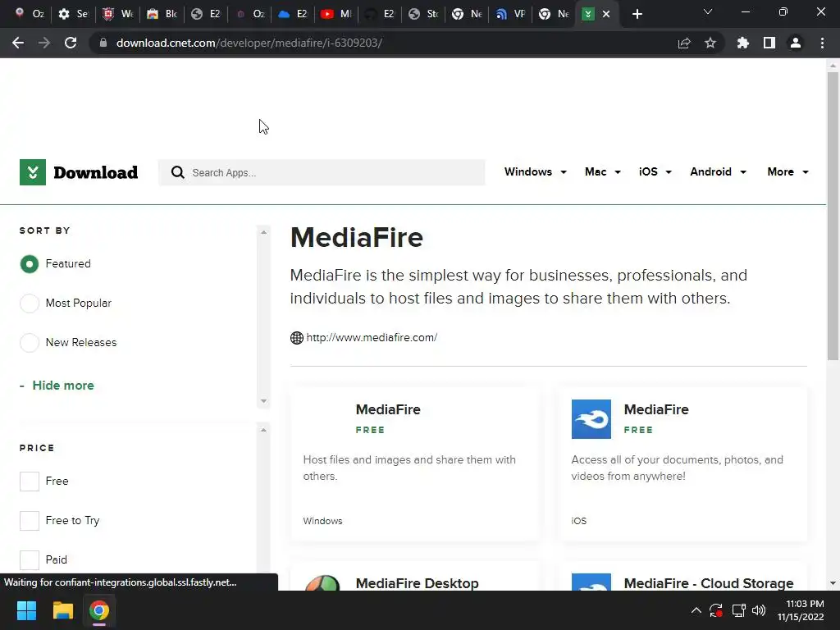Switch to the Settings tab
The width and height of the screenshot is (840, 630).
[73, 14]
